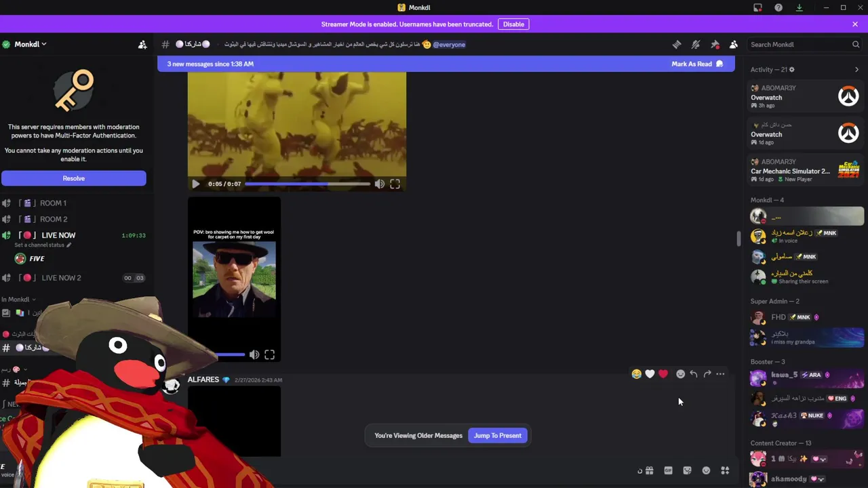868x488 pixels.
Task: Open the message More options dots
Action: (x=720, y=374)
